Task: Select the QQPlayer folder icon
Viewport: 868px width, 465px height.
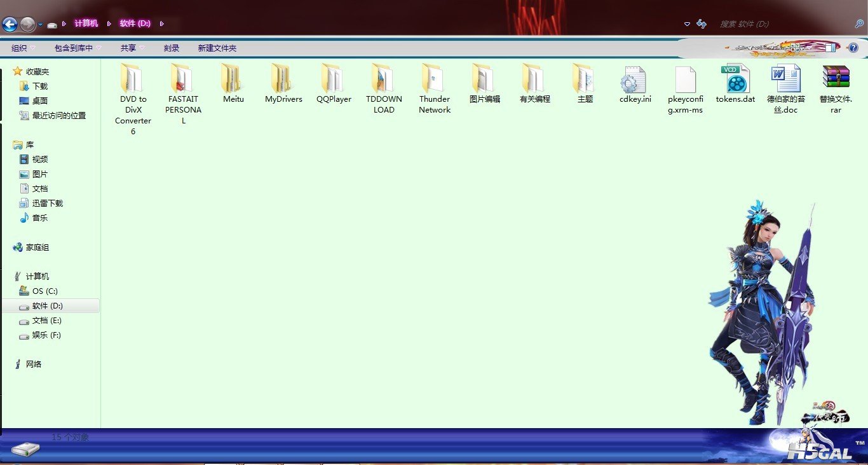Action: pos(334,78)
